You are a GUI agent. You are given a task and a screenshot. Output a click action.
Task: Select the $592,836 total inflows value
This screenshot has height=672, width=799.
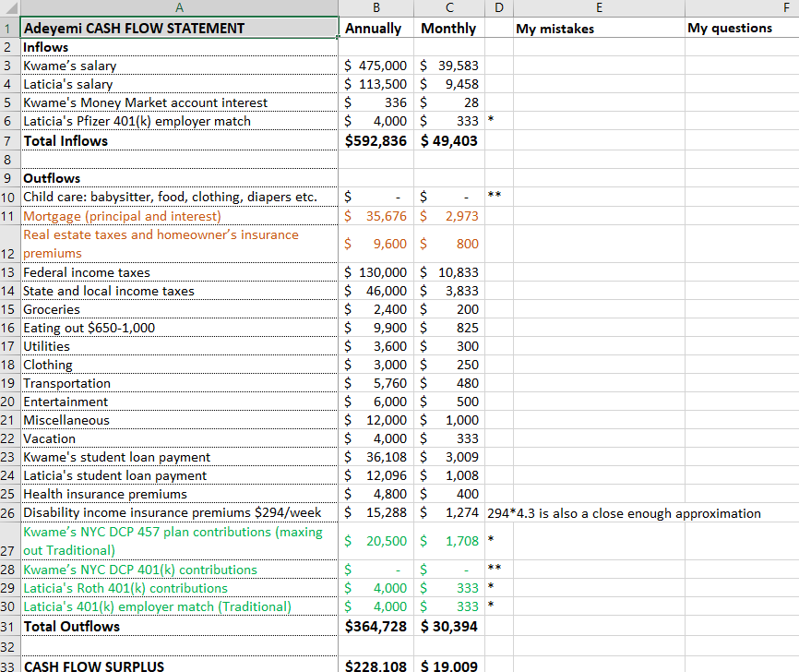376,140
